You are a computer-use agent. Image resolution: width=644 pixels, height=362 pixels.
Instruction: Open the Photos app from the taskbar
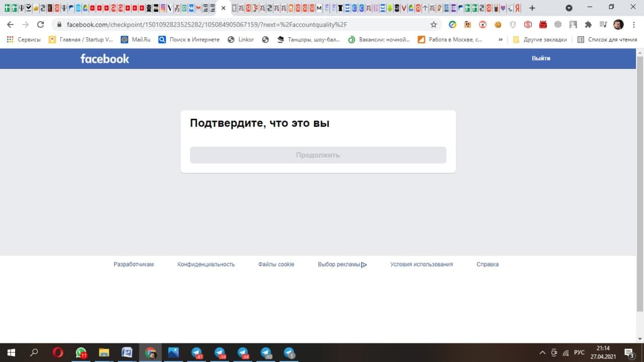tap(174, 352)
